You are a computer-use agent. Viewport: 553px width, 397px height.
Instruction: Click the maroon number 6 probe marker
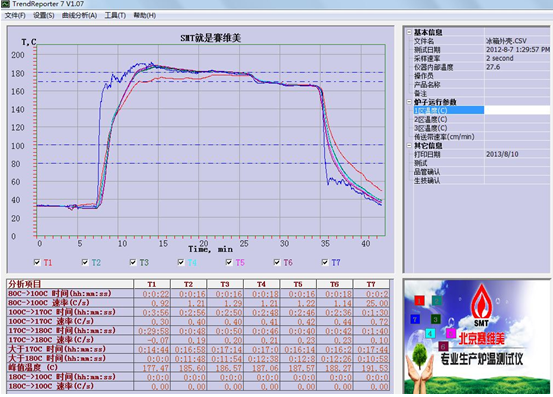click(x=443, y=346)
